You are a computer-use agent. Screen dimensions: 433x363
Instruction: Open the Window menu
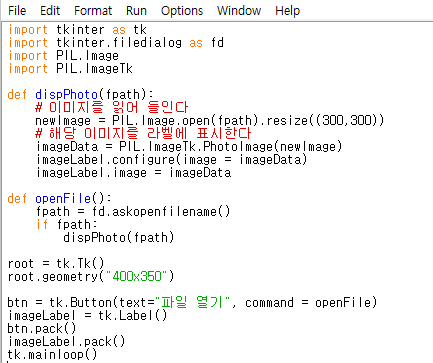[x=239, y=11]
